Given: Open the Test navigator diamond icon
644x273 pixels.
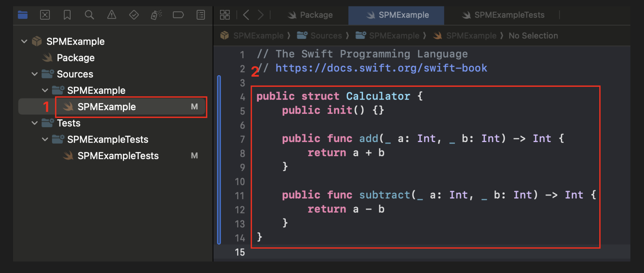Looking at the screenshot, I should [x=134, y=15].
